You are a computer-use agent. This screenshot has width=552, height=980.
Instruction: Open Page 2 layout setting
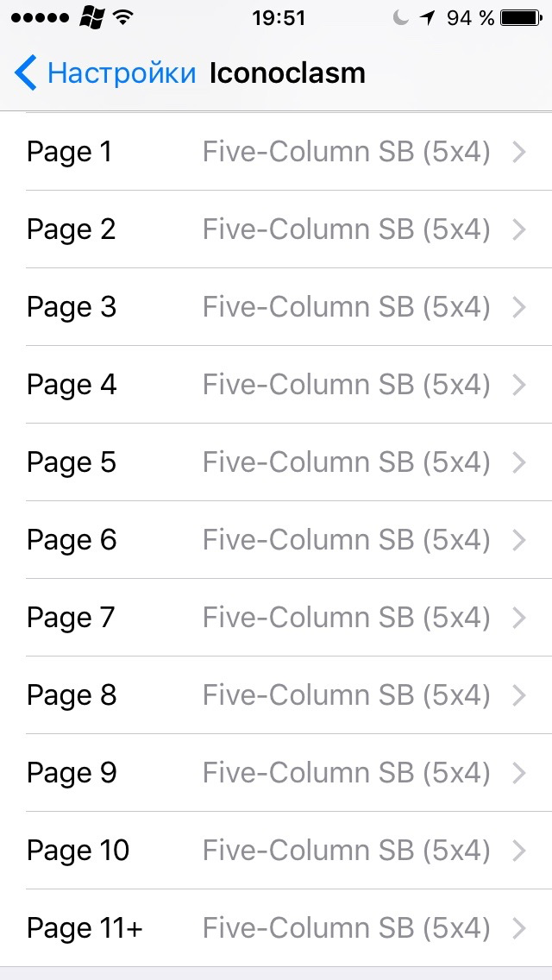pyautogui.click(x=276, y=229)
